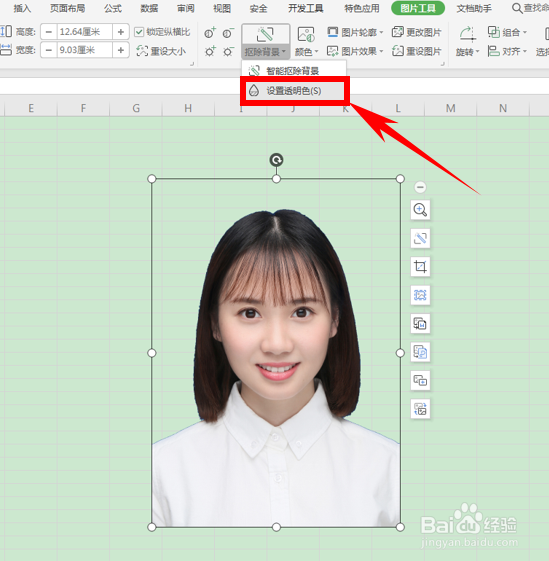This screenshot has width=549, height=561.
Task: Click the floating dashed picture-frame icon
Action: point(420,295)
